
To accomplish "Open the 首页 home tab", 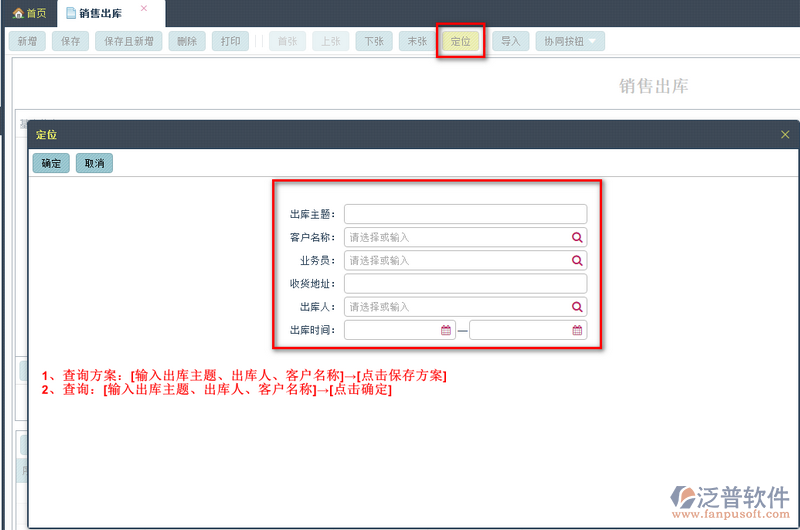I will pyautogui.click(x=30, y=13).
